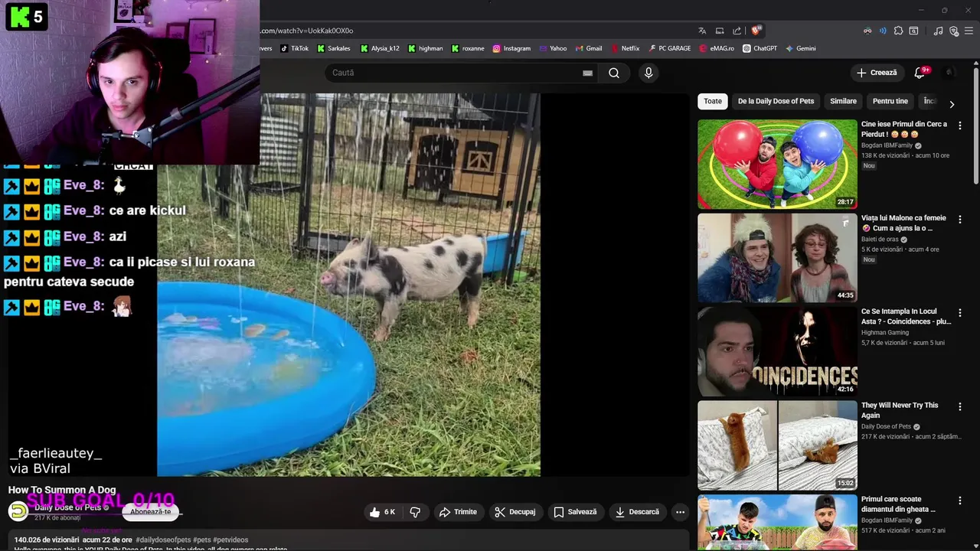Select the Similare filter chip
Viewport: 980px width, 551px height.
click(843, 101)
